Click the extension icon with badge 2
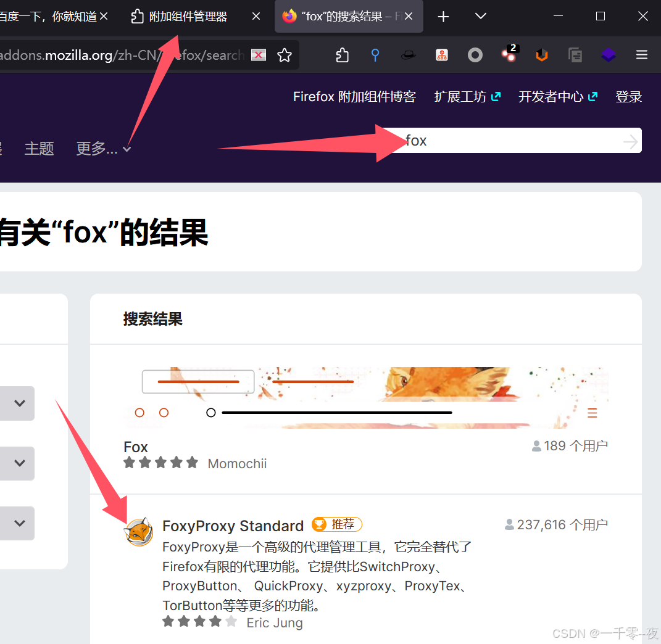 click(x=509, y=54)
